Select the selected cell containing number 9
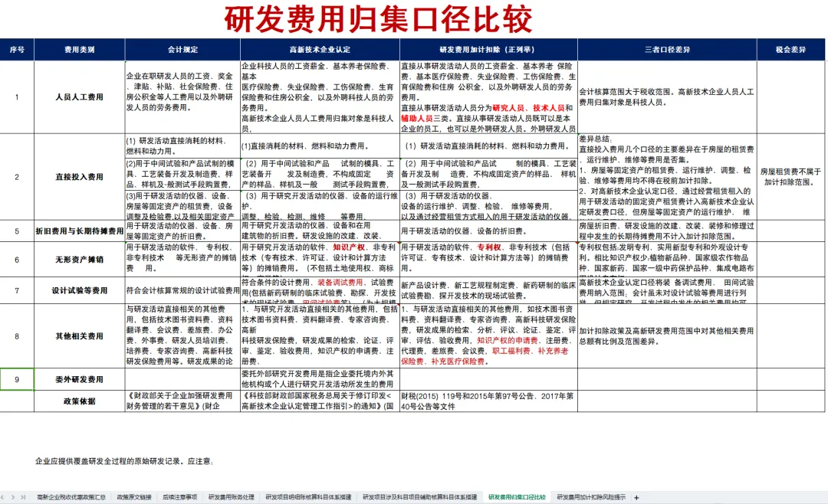Image resolution: width=828 pixels, height=504 pixels. pos(17,379)
